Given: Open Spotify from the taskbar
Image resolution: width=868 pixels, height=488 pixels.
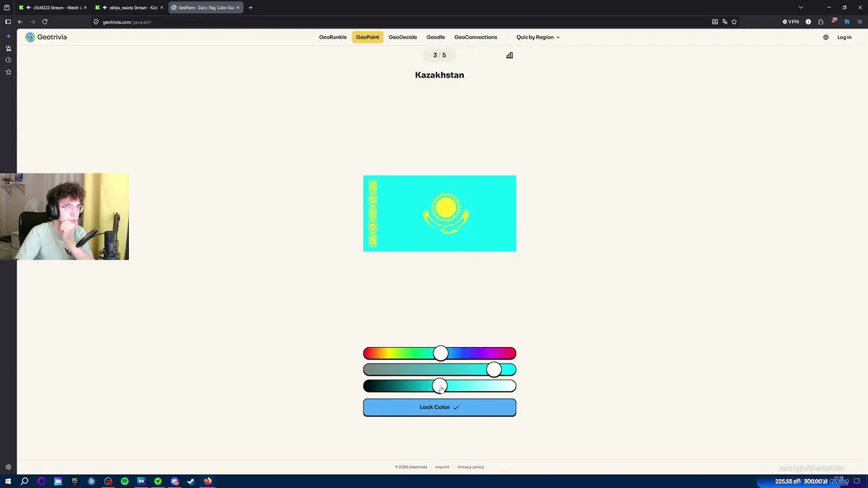Looking at the screenshot, I should click(125, 481).
